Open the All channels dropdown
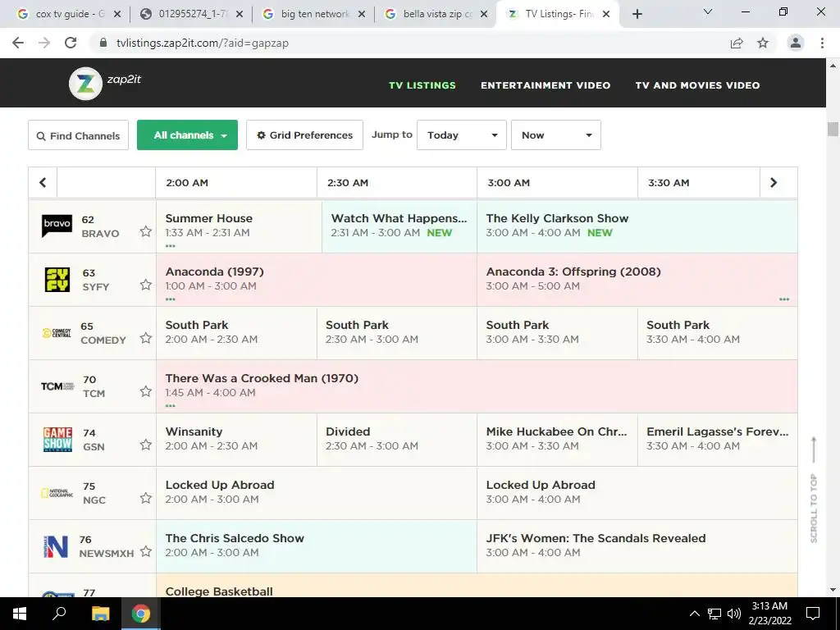Viewport: 840px width, 630px height. (187, 135)
